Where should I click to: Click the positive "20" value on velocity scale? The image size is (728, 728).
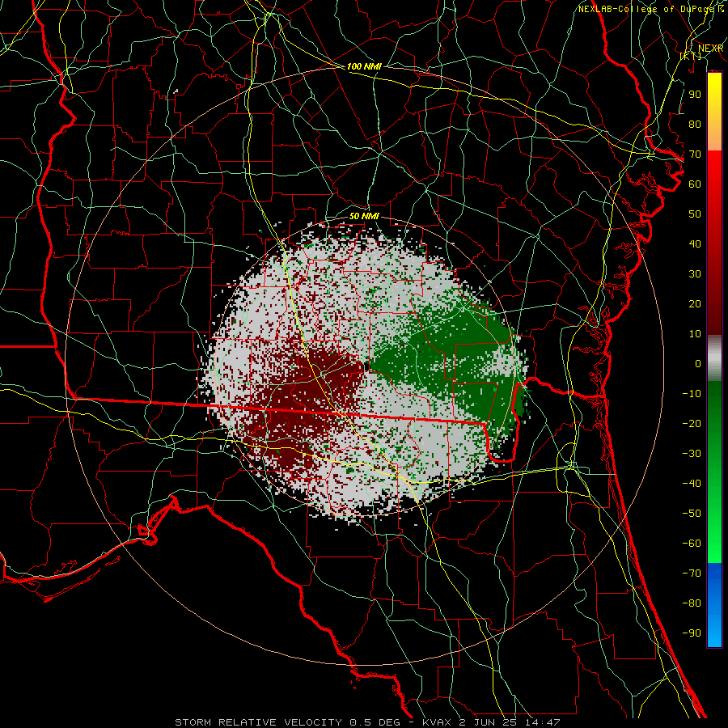(695, 303)
